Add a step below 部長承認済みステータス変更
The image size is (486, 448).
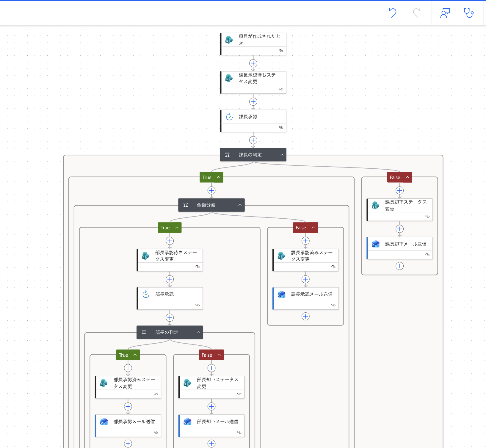[x=128, y=406]
